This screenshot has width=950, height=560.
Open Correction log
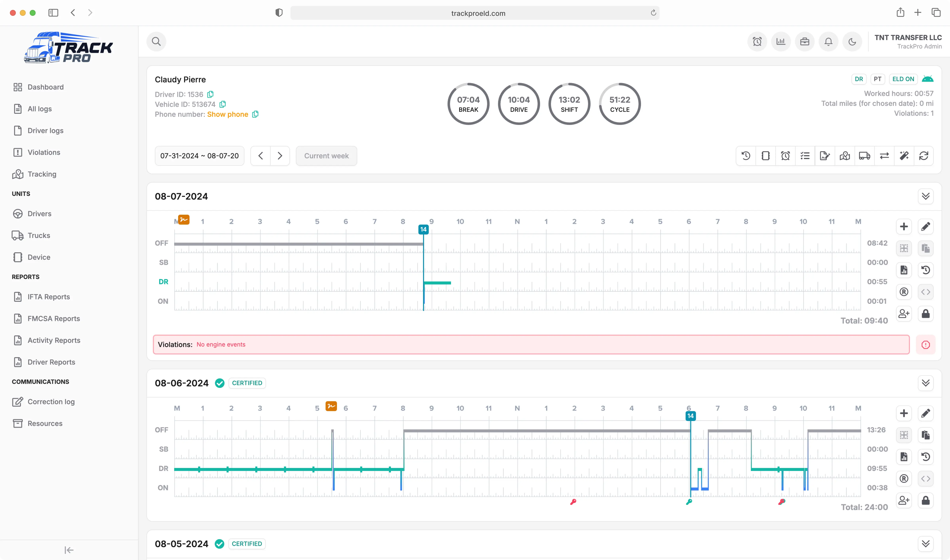pyautogui.click(x=51, y=402)
